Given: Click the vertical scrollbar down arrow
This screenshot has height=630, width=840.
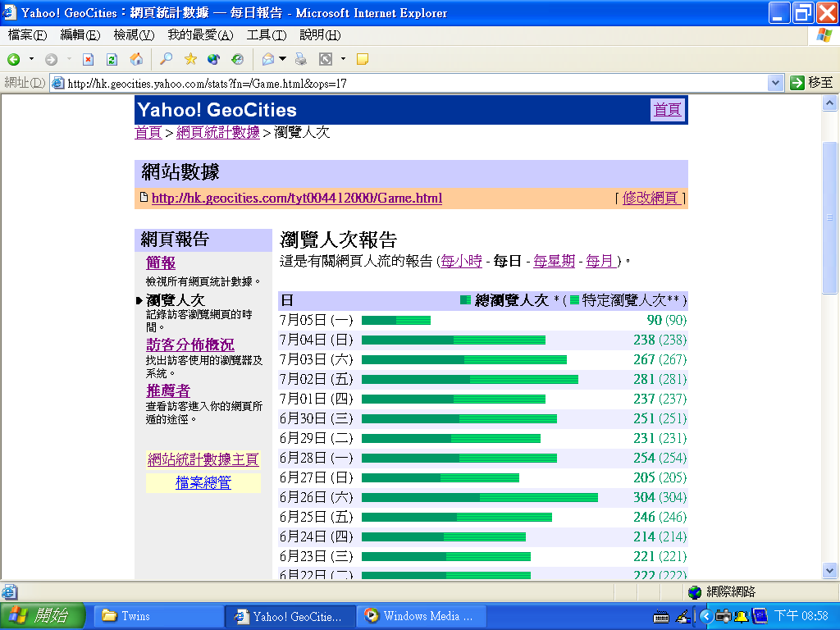Looking at the screenshot, I should tap(830, 571).
